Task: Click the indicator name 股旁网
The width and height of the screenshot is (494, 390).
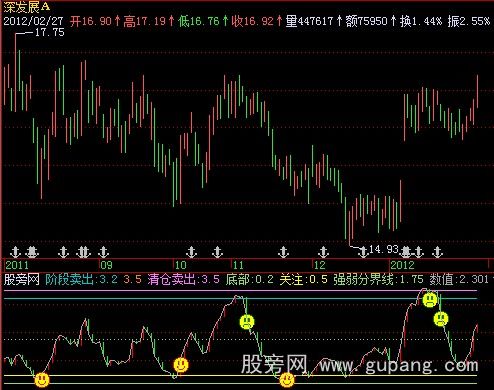Action: pyautogui.click(x=22, y=279)
